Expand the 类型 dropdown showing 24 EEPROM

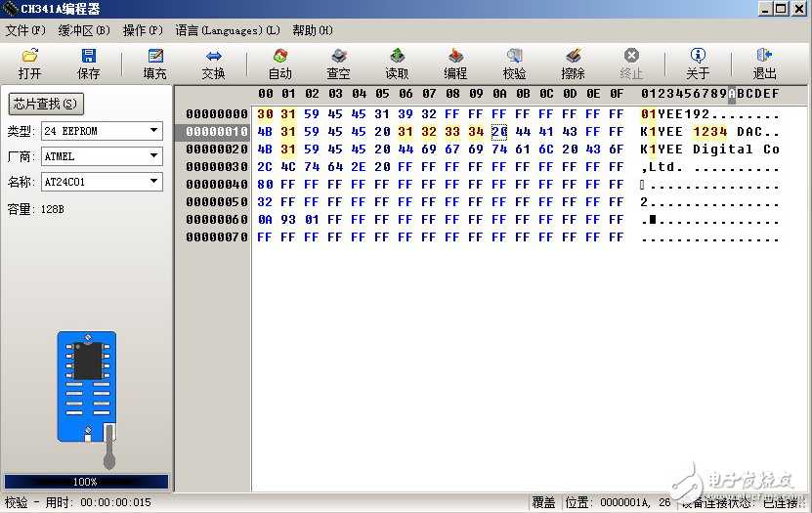click(153, 131)
